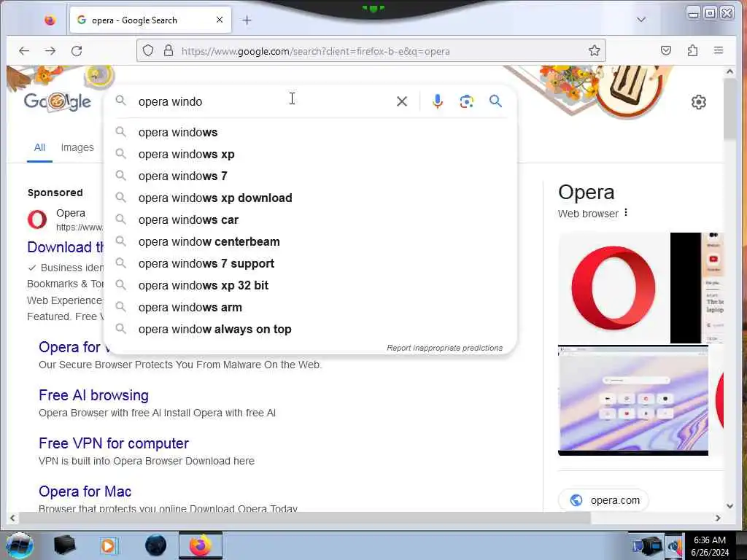Open the Free VPN for computer link
The image size is (747, 560).
click(x=113, y=443)
